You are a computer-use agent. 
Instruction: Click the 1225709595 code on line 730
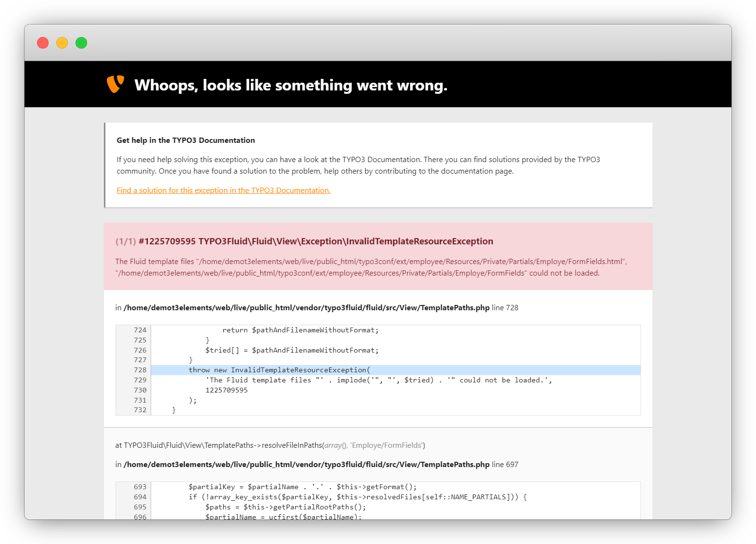click(x=226, y=390)
